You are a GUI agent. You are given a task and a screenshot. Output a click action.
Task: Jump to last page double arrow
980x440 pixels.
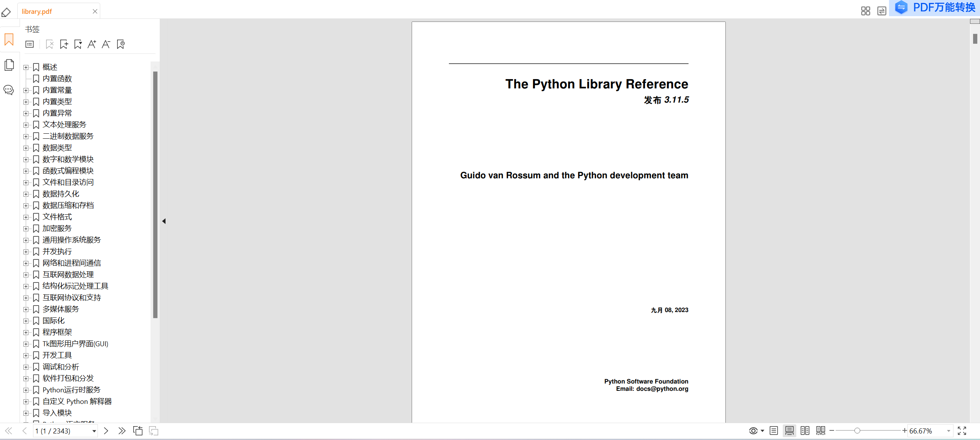[x=122, y=431]
